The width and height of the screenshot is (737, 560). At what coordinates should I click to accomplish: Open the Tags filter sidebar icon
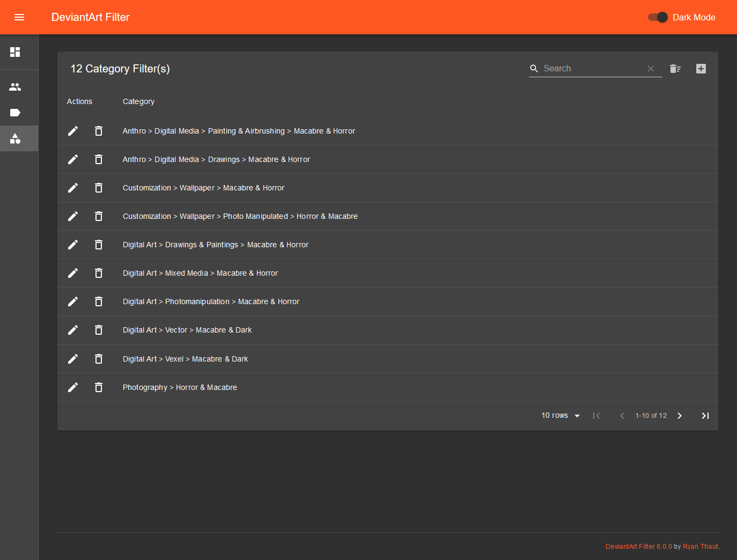(x=15, y=113)
